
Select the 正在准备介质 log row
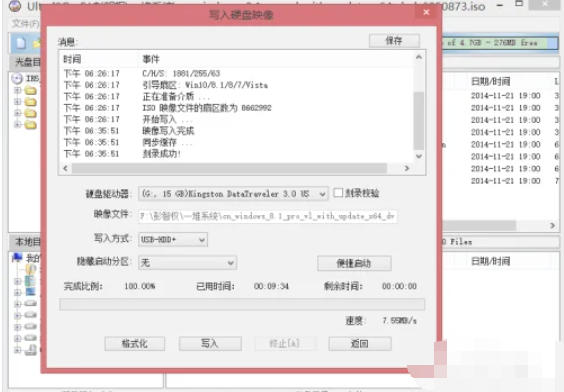tap(237, 96)
